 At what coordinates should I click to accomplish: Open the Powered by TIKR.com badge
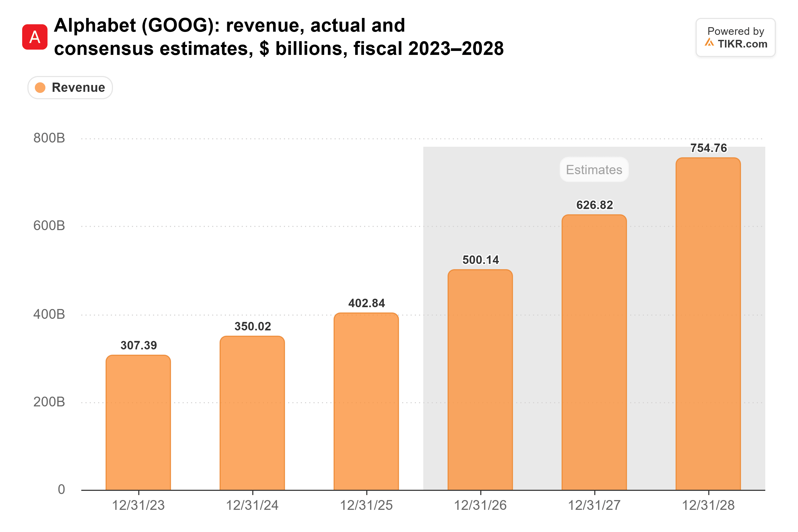click(735, 37)
